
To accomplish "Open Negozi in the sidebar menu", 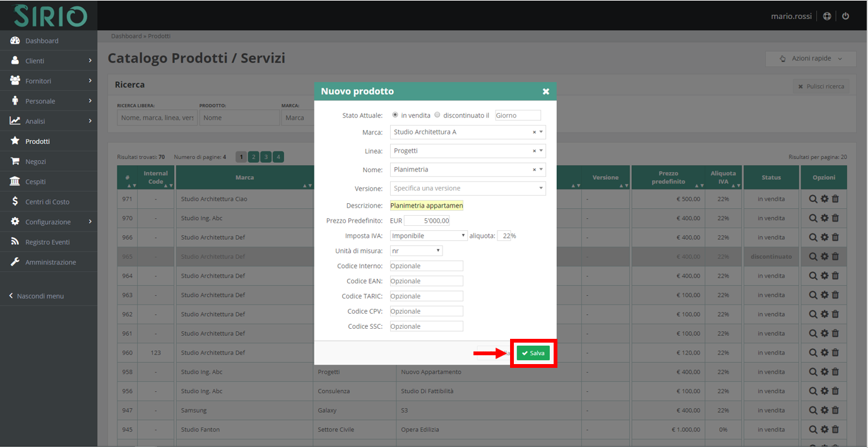I will click(35, 162).
